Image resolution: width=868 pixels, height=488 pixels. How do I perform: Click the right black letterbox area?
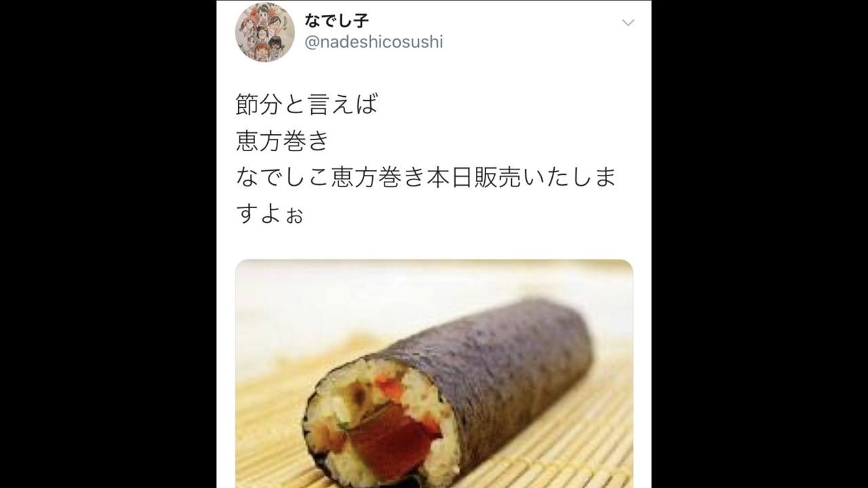(x=759, y=244)
